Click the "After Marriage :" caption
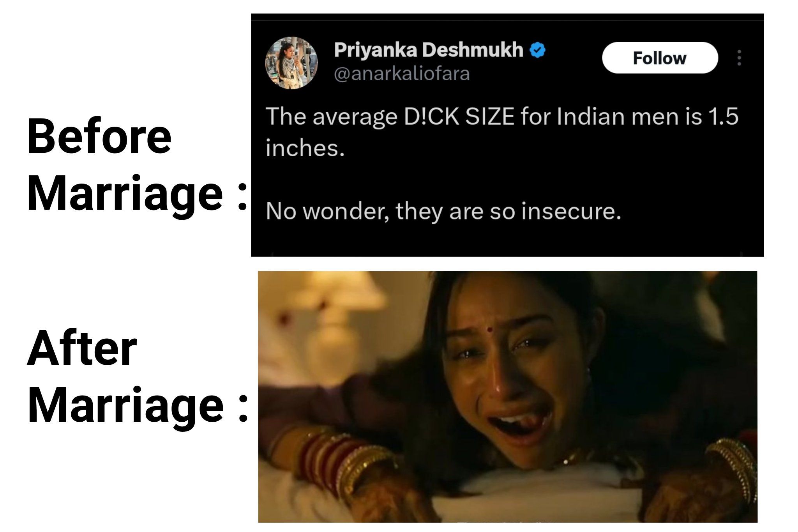The height and width of the screenshot is (532, 798). (137, 376)
